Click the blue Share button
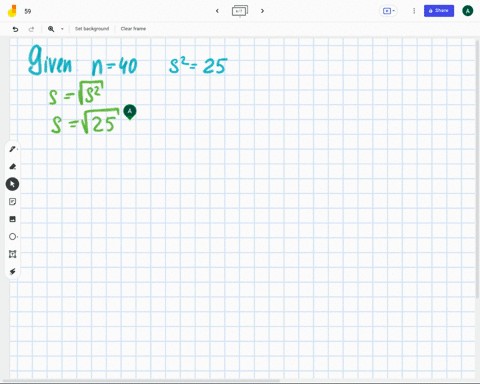 (x=439, y=11)
